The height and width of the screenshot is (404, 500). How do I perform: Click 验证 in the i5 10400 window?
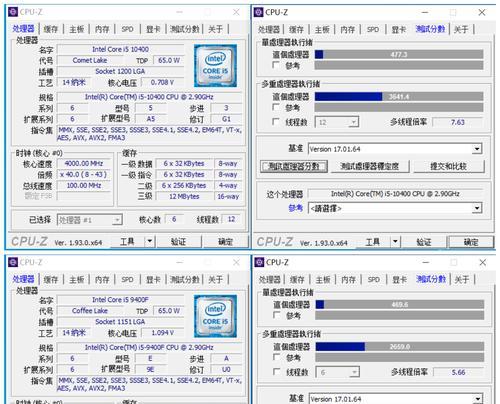tap(178, 241)
